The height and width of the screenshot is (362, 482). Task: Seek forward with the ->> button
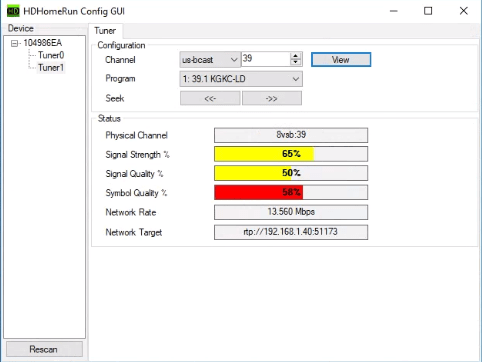pos(272,98)
